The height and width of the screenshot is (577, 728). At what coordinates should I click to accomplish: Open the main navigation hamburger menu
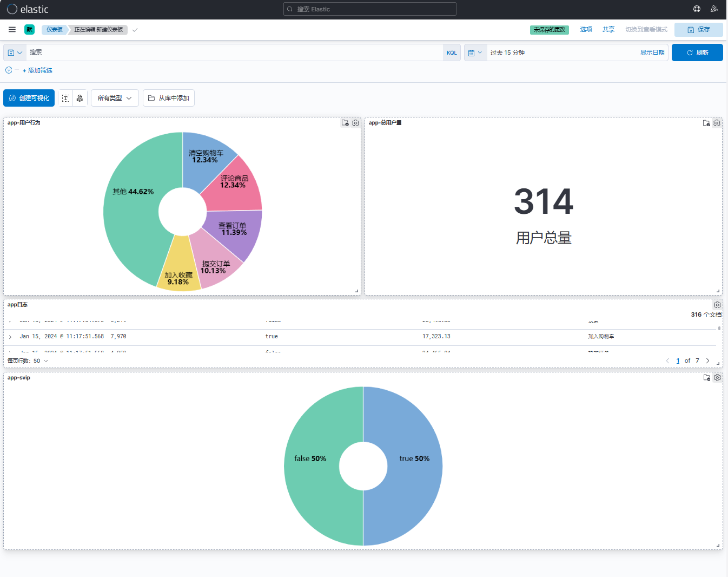coord(12,30)
